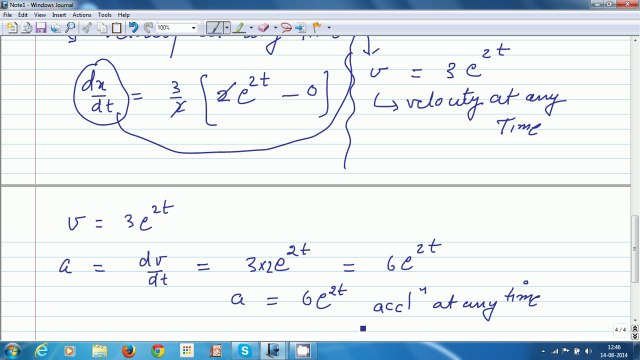Open File Explorer from the taskbar
Viewport: 640px width, 360px height.
pyautogui.click(x=99, y=351)
